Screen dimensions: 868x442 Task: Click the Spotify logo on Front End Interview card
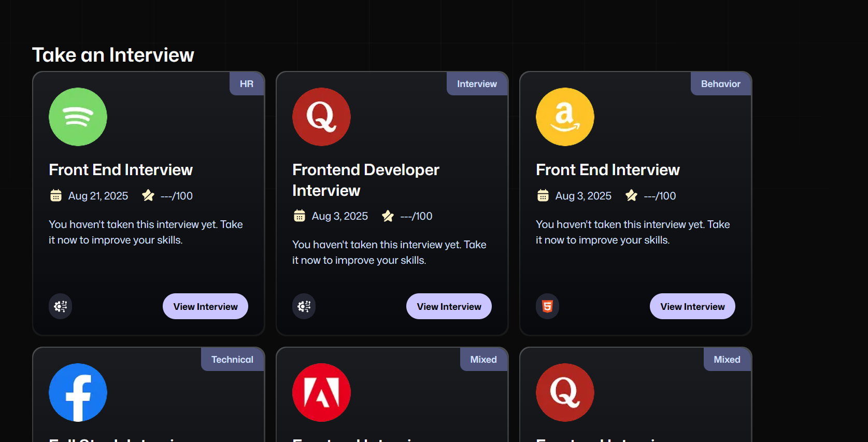point(78,117)
